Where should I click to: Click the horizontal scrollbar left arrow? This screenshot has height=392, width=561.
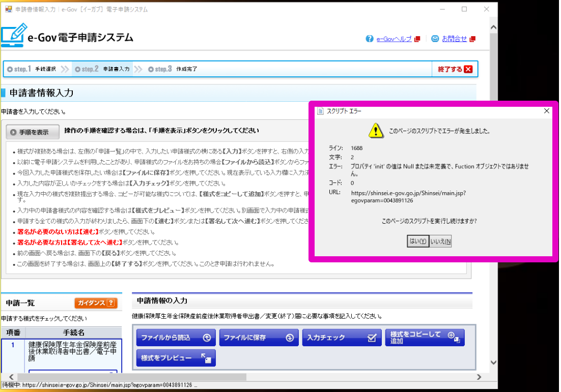[x=11, y=377]
